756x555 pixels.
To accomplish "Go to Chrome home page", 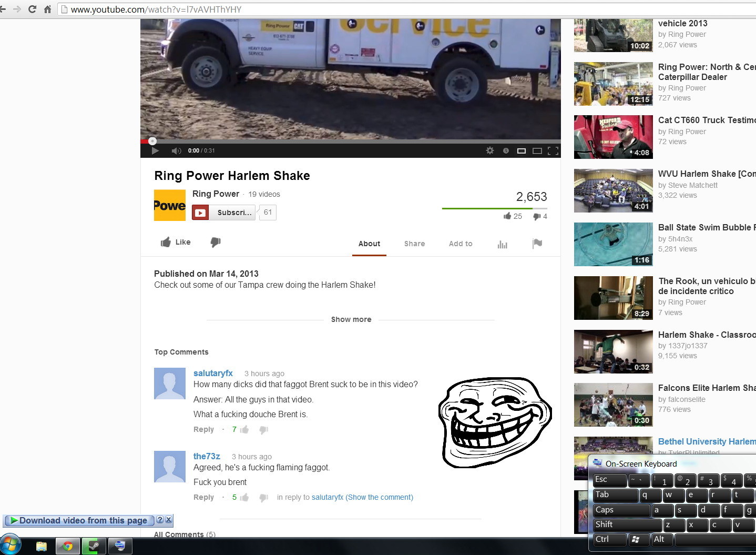I will (x=47, y=9).
